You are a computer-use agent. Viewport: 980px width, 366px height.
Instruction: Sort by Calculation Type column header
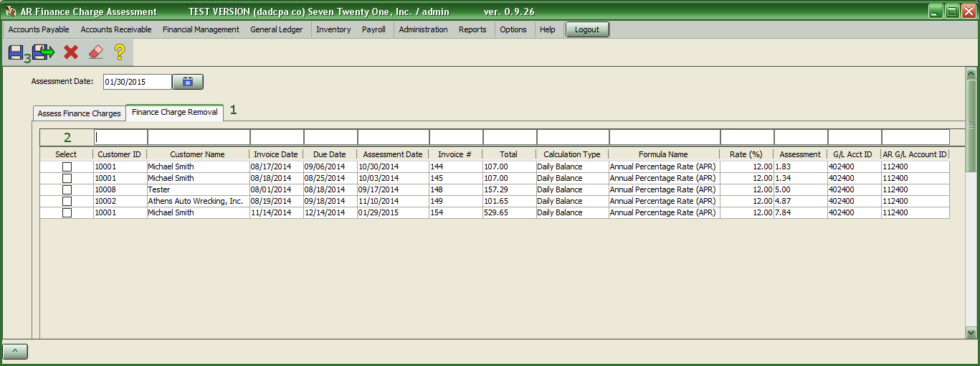[x=572, y=154]
